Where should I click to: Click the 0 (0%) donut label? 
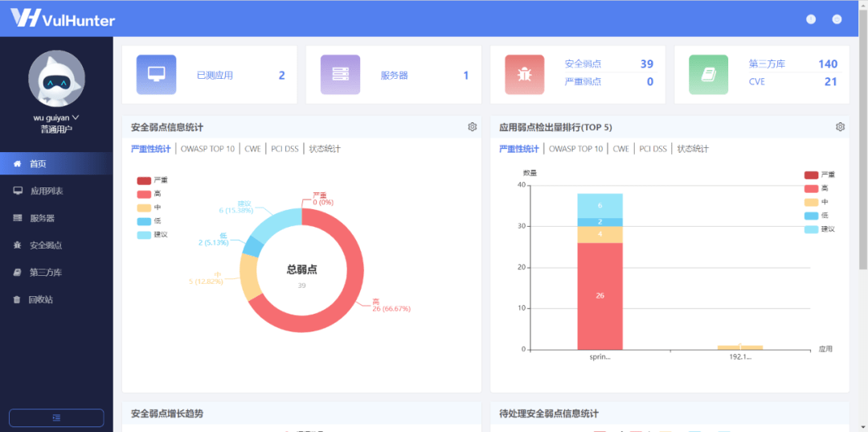tap(323, 203)
